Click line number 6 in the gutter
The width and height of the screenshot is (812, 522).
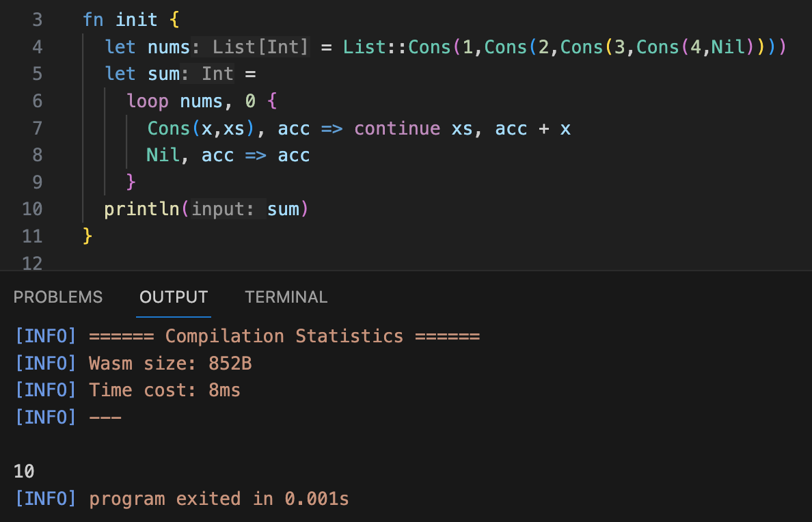[x=37, y=101]
